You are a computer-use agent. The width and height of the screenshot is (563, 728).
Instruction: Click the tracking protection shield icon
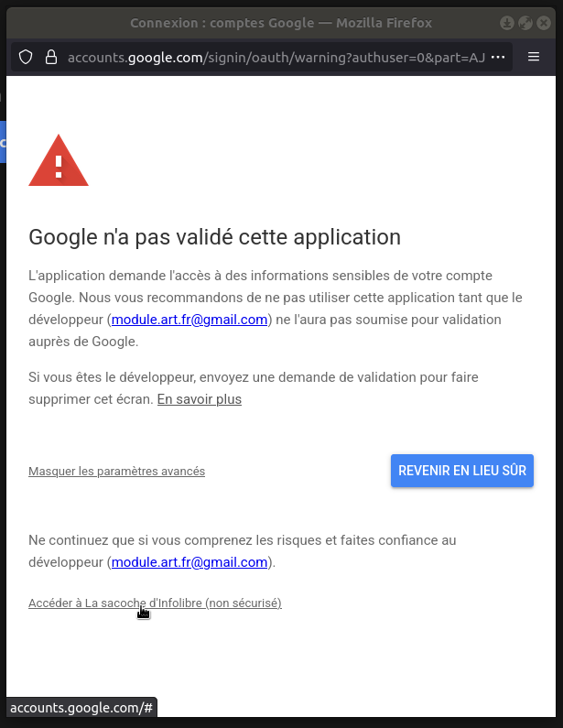26,57
